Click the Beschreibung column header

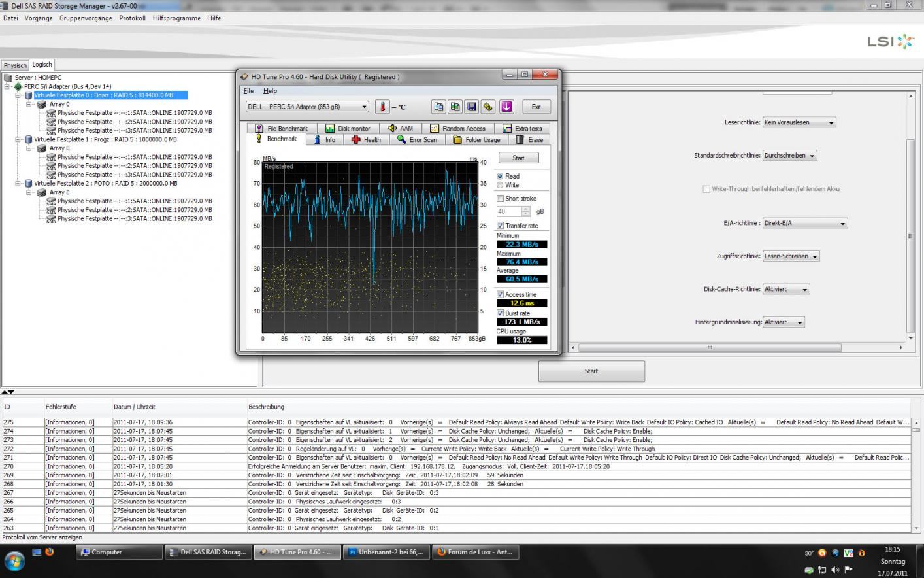coord(578,407)
